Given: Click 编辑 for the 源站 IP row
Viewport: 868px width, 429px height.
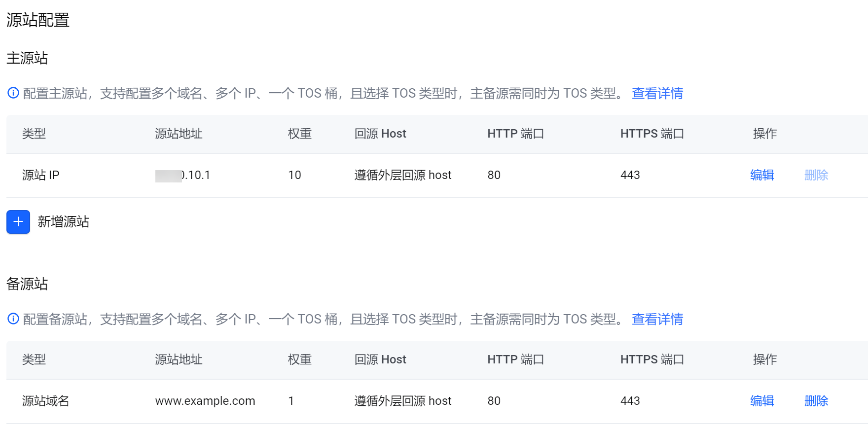Looking at the screenshot, I should [x=761, y=175].
